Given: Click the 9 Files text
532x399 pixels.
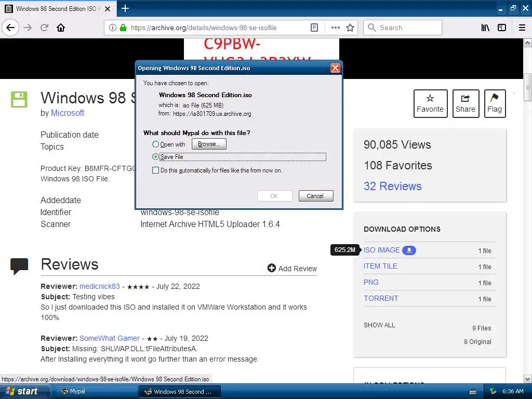Looking at the screenshot, I should coord(482,328).
